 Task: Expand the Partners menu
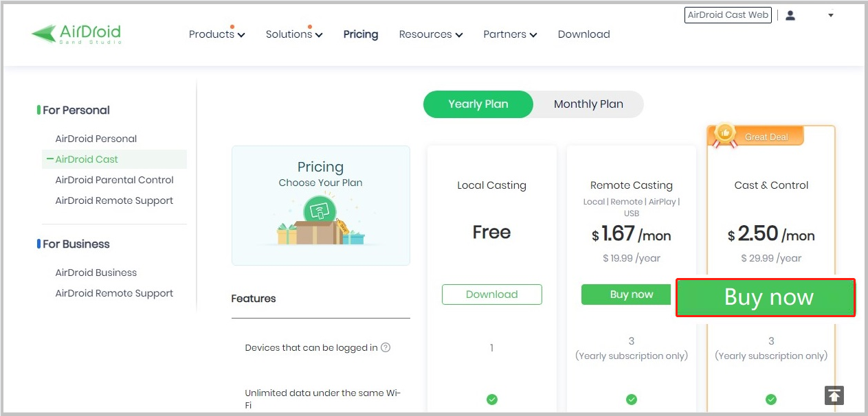click(x=510, y=34)
